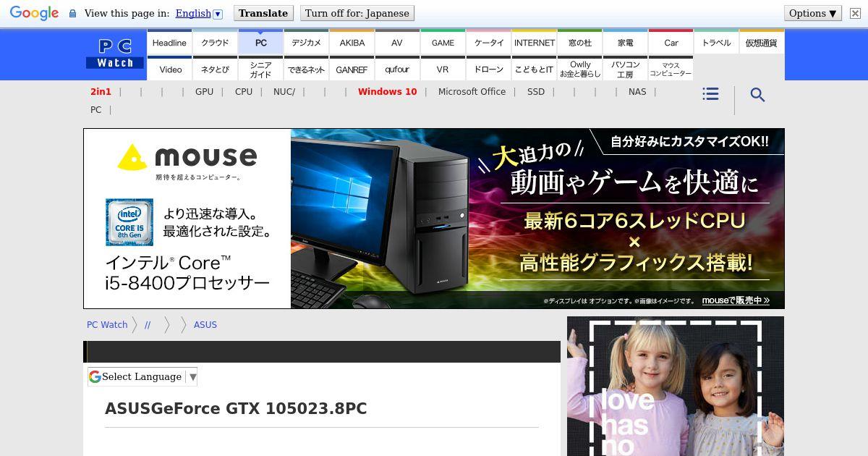
Task: Open the GAME tab
Action: 443,42
